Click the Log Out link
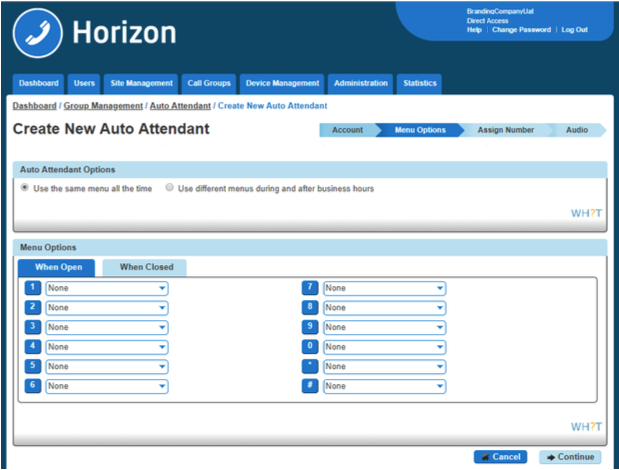 [x=574, y=30]
